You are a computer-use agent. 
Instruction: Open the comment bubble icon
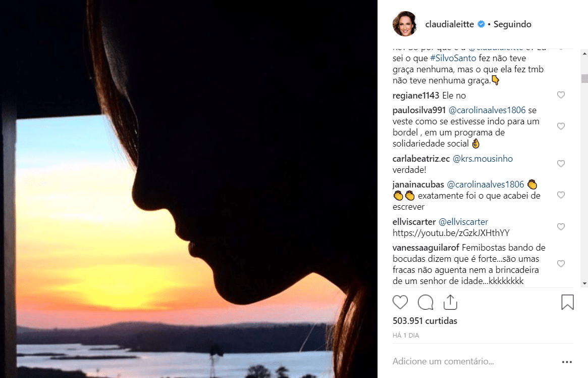point(425,302)
